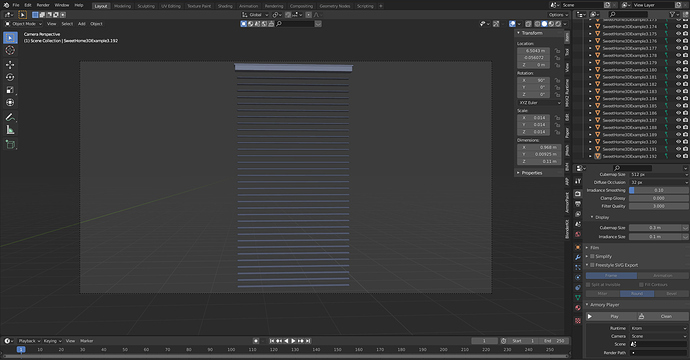Select the Rotate tool
Screen dimensions: 690x360
coord(10,77)
